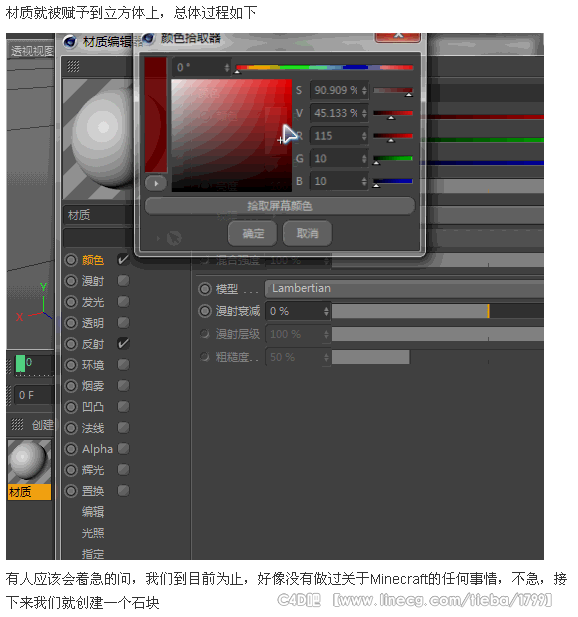Viewport: 578px width, 617px height.
Task: Uncheck the 反射 channel checkbox
Action: pyautogui.click(x=123, y=344)
